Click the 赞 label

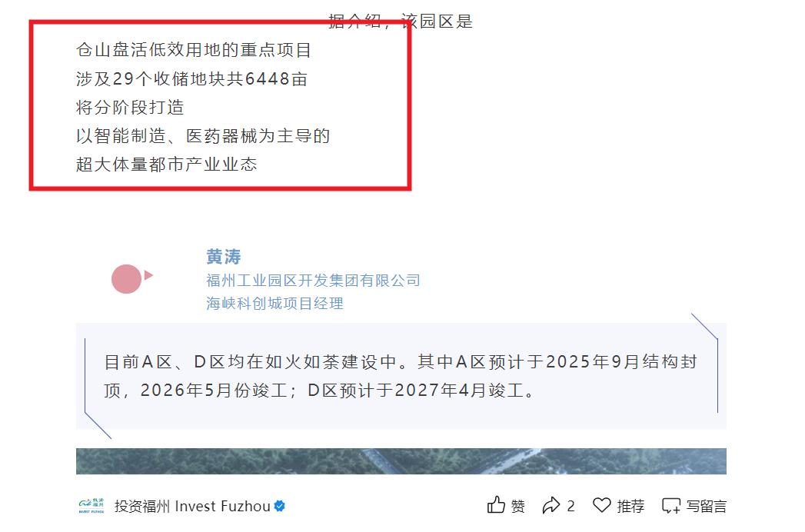click(517, 507)
